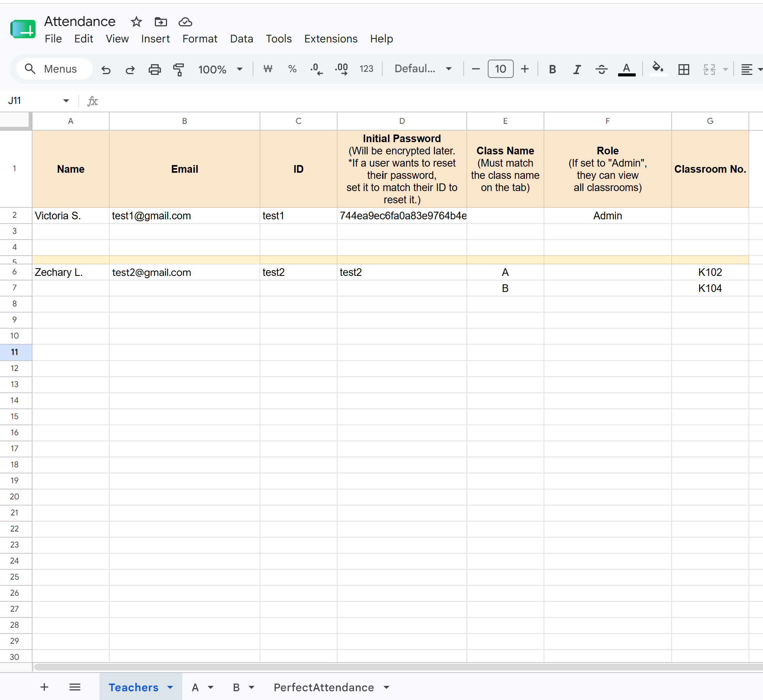The image size is (763, 700).
Task: Decrease font size with minus button
Action: (476, 69)
